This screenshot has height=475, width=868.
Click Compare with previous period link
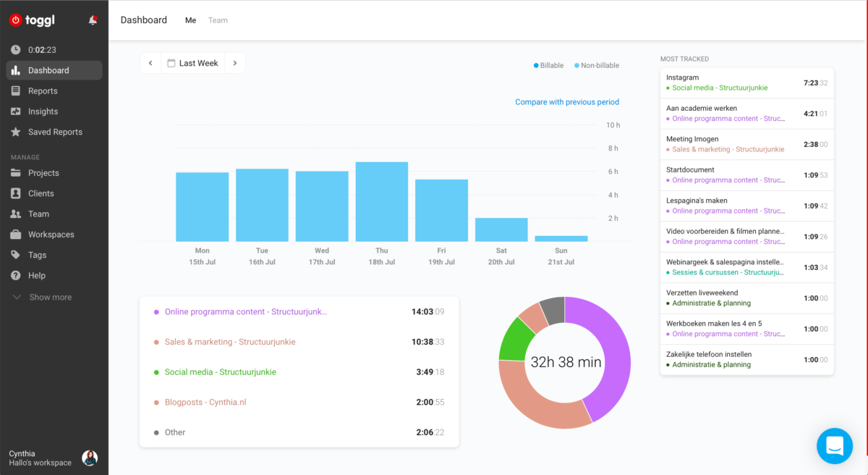pos(566,102)
